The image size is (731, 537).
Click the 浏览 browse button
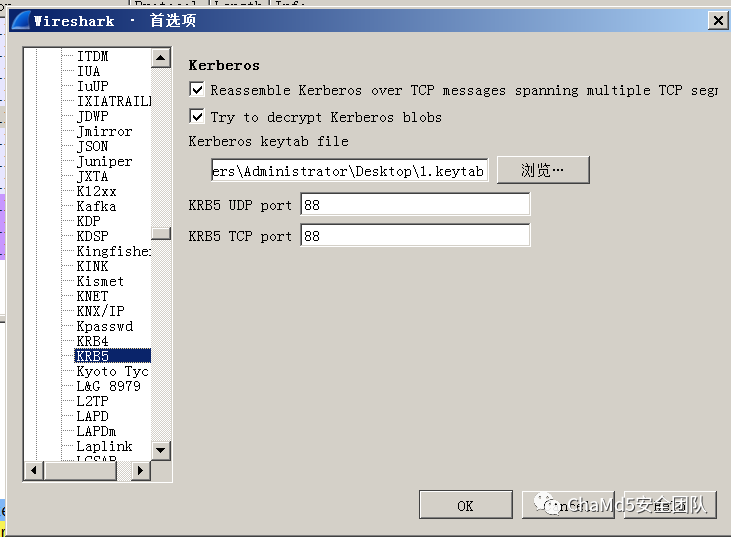pos(543,170)
